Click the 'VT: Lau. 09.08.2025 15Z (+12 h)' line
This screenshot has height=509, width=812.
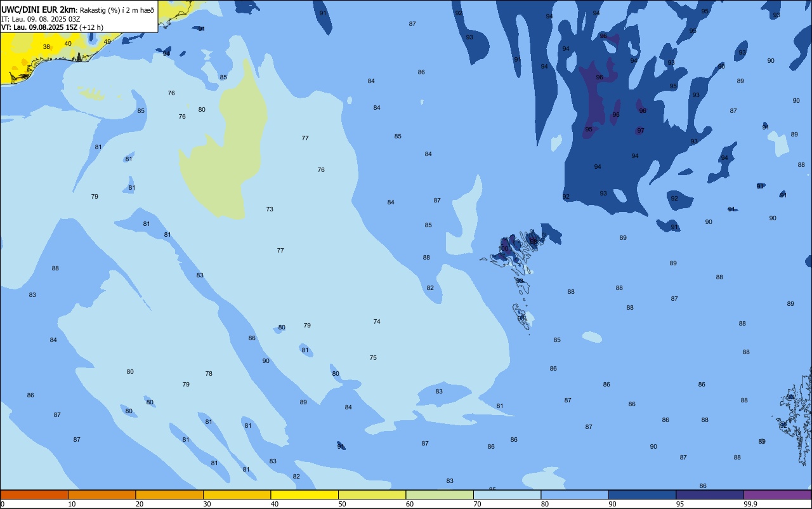tap(52, 27)
